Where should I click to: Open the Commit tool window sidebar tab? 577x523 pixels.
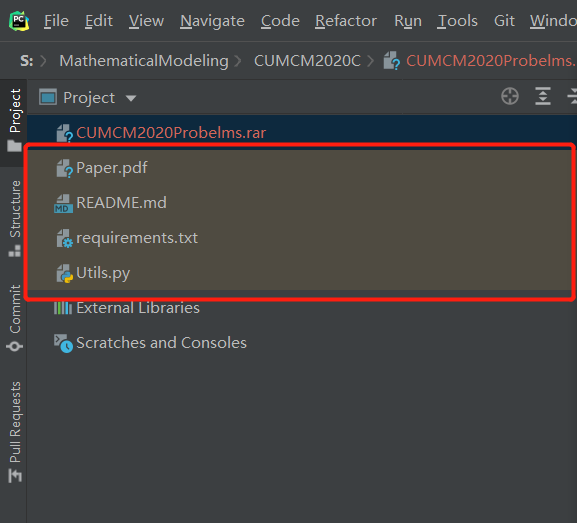[15, 318]
